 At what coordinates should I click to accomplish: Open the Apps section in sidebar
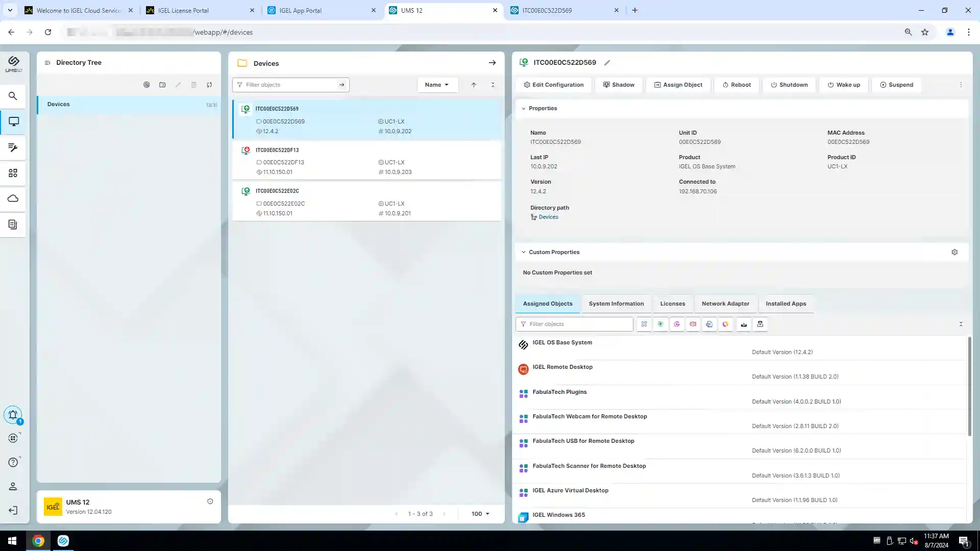(13, 173)
